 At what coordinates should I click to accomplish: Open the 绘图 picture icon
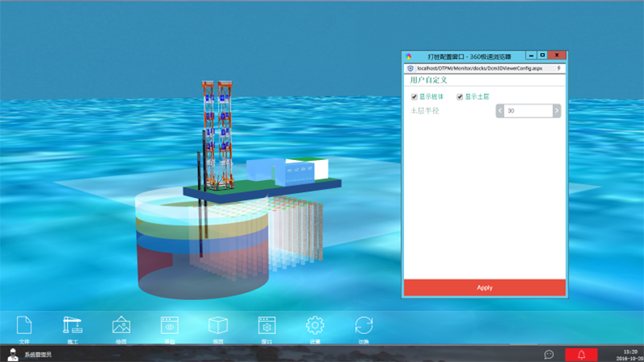(121, 325)
